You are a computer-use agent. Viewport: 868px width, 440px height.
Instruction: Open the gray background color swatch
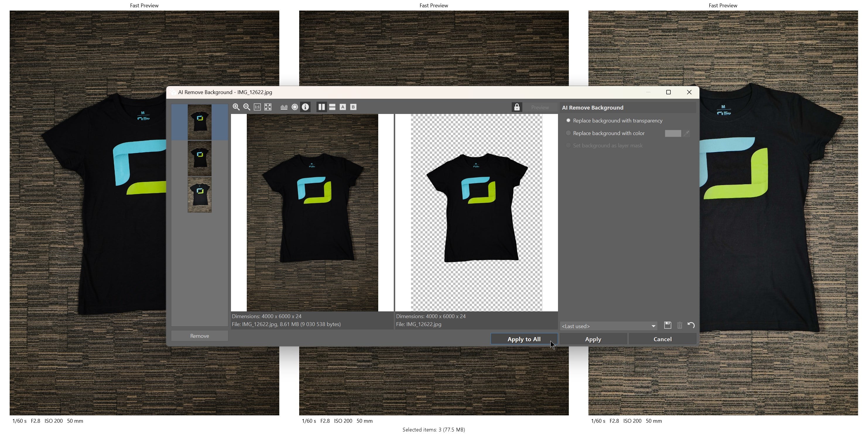point(672,134)
